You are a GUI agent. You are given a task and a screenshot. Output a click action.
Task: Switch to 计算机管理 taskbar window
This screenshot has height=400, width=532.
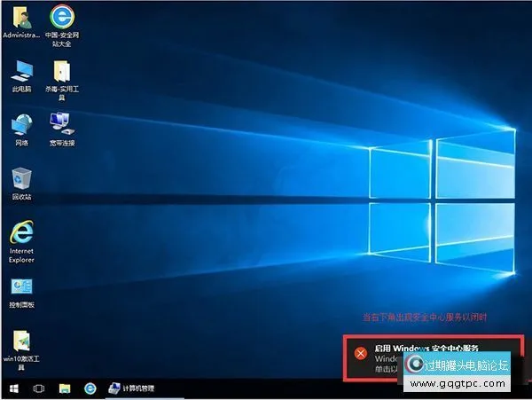[131, 388]
